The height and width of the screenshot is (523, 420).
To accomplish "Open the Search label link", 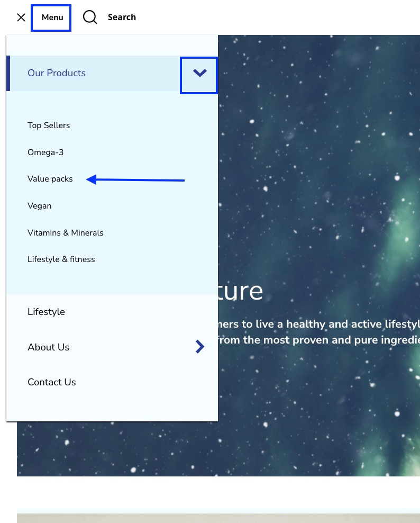I will [x=122, y=17].
